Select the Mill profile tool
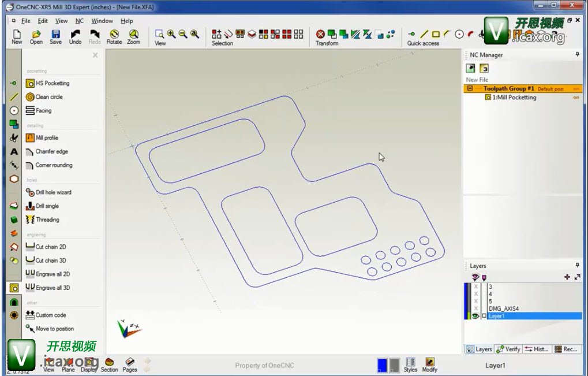Viewport: 588px width, 376px height. [x=31, y=138]
